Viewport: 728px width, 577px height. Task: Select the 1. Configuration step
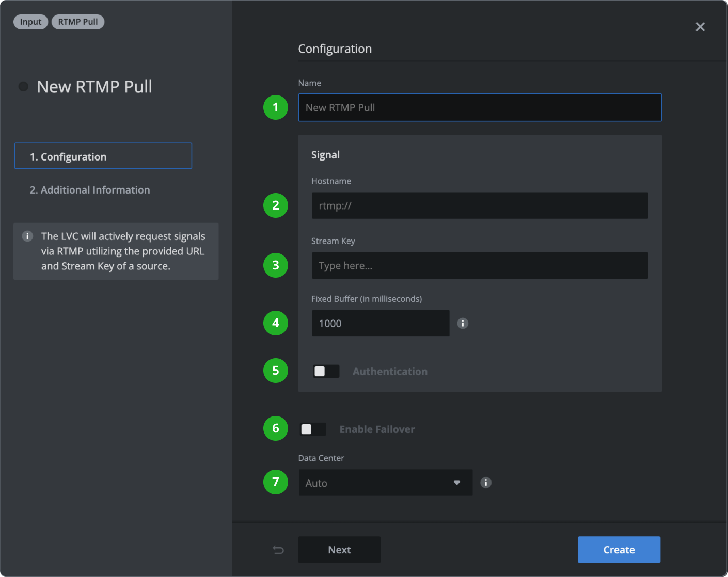(103, 156)
